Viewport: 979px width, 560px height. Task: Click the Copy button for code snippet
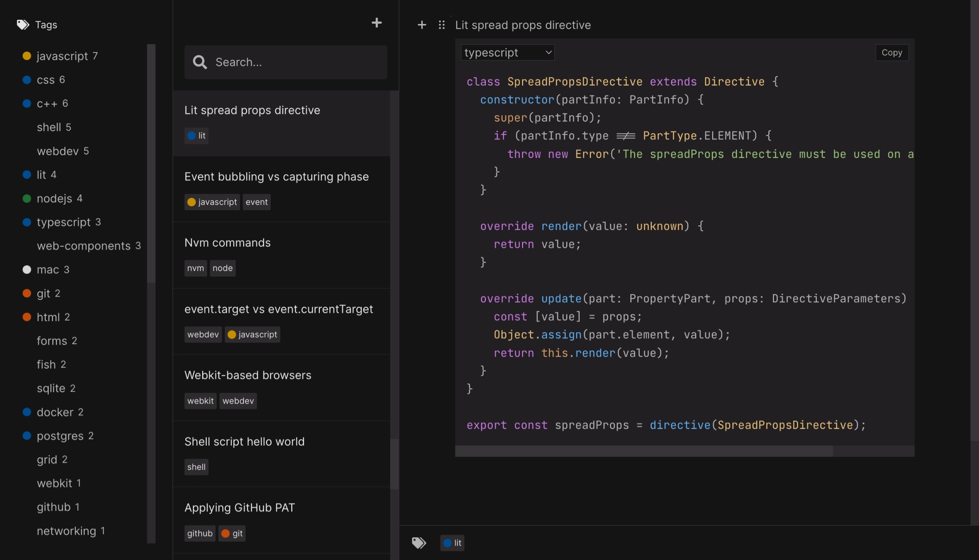pyautogui.click(x=891, y=52)
